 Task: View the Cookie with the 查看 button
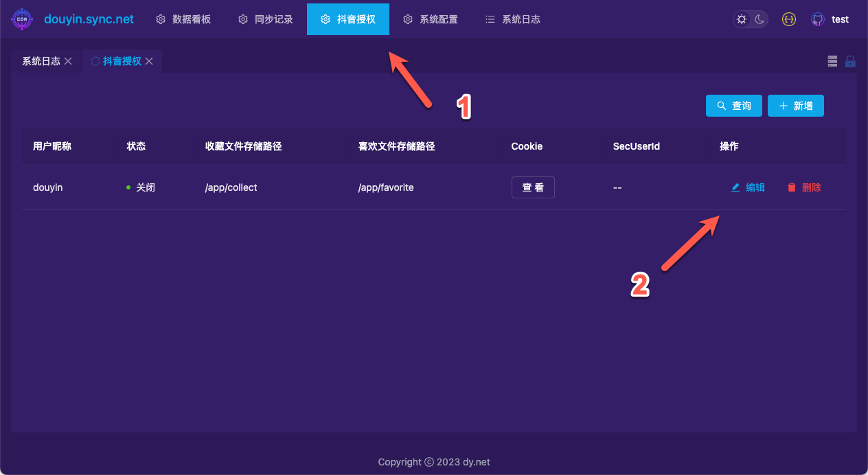[x=533, y=187]
